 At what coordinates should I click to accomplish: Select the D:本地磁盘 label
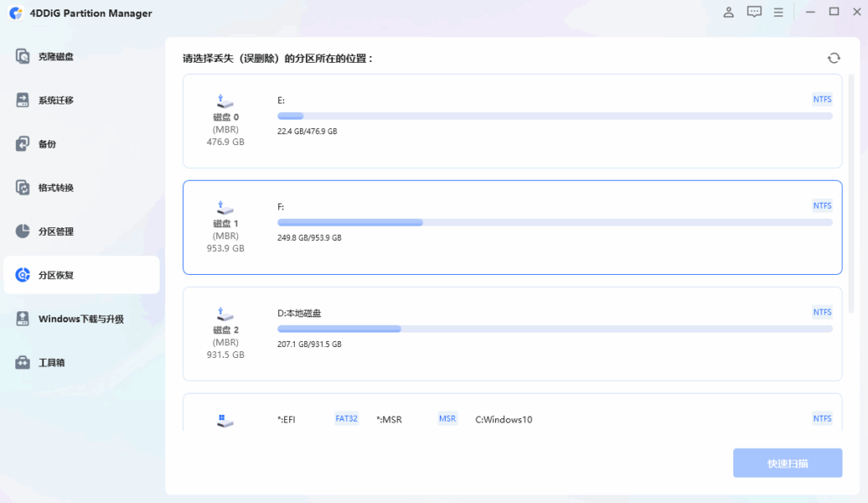(299, 313)
